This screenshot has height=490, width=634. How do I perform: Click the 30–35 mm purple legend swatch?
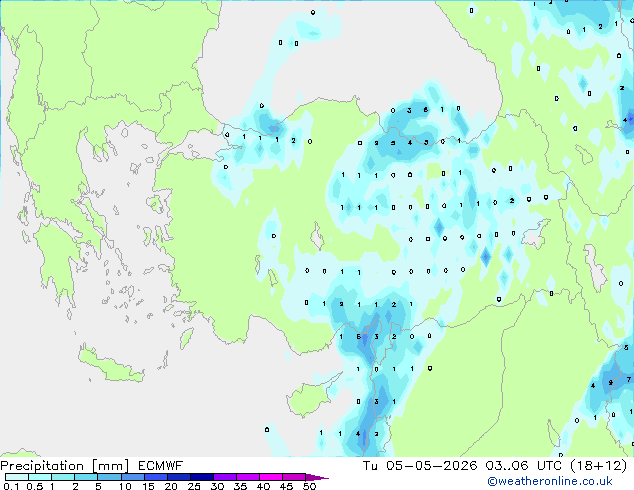[x=225, y=477]
